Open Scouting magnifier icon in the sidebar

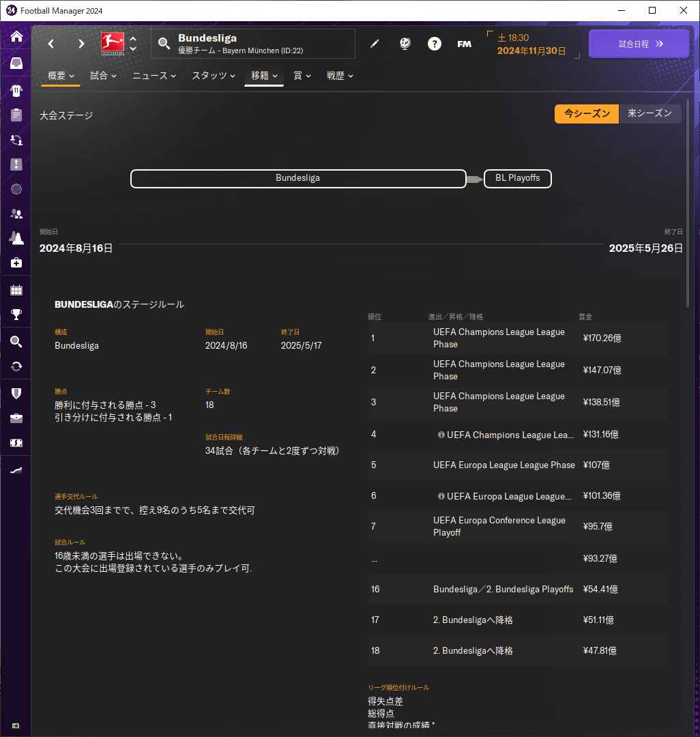tap(16, 342)
